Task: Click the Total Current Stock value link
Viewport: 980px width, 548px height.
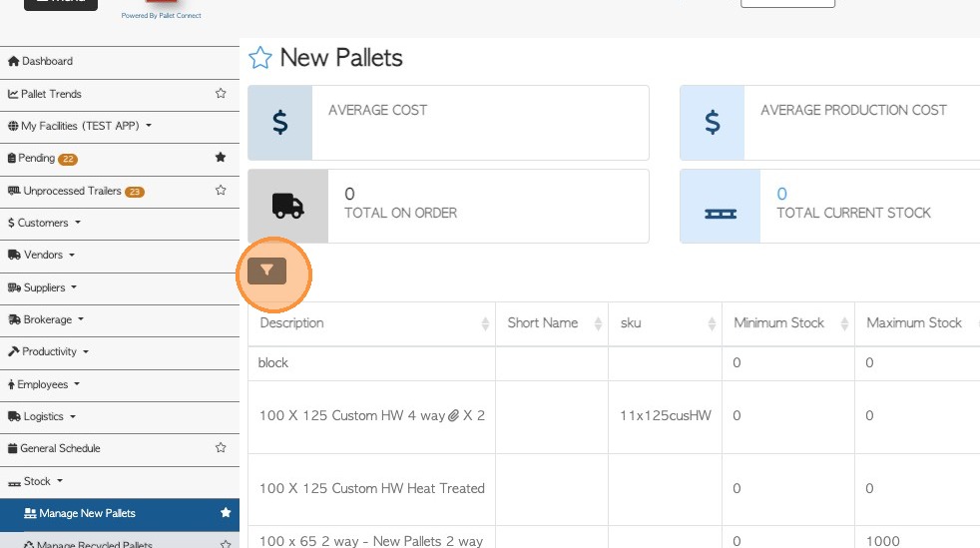Action: pyautogui.click(x=782, y=194)
